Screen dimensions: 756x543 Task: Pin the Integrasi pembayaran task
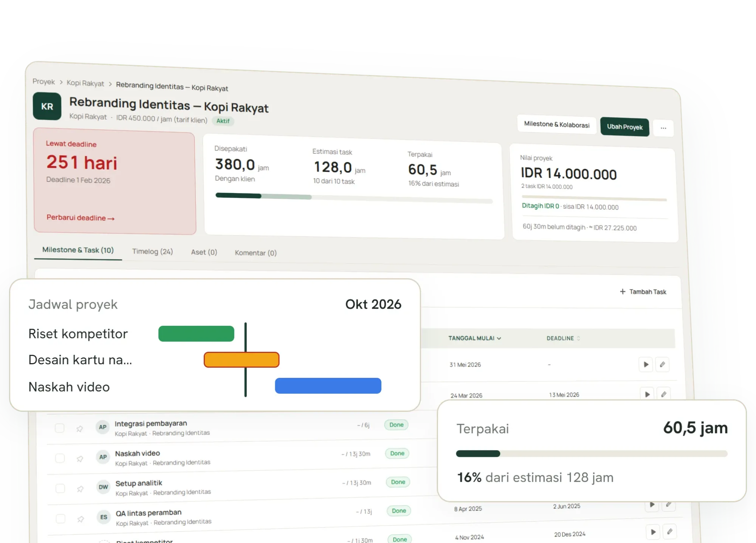point(79,429)
